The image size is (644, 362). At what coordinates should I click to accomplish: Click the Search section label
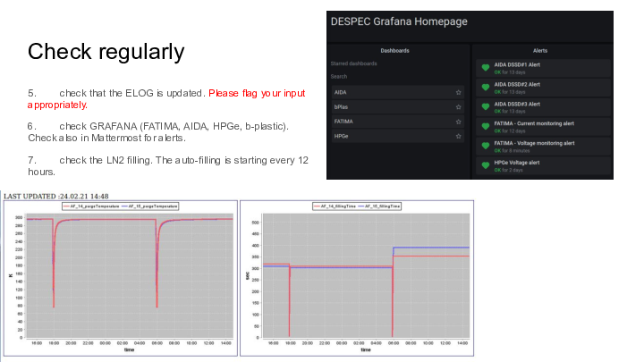(x=339, y=77)
